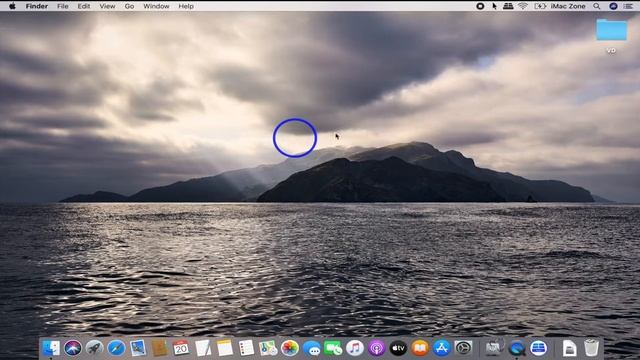Open QuickTime Player icon in Dock
Viewport: 640px width, 360px height.
point(517,348)
